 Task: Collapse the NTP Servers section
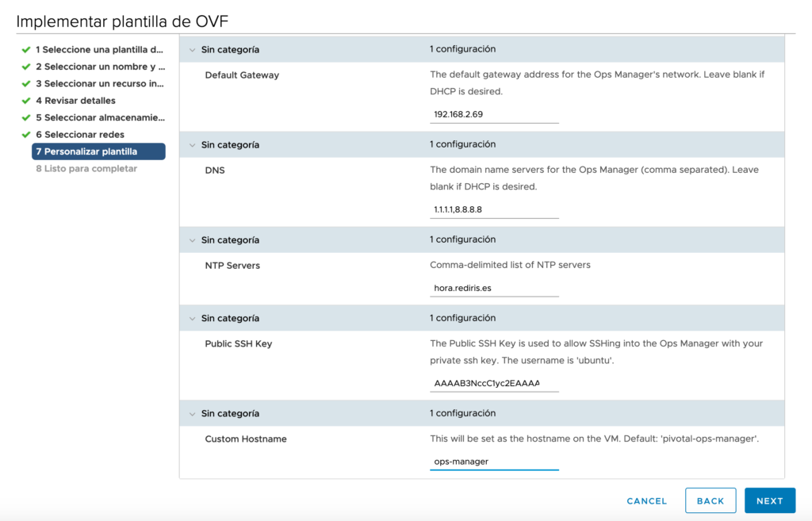coord(192,239)
